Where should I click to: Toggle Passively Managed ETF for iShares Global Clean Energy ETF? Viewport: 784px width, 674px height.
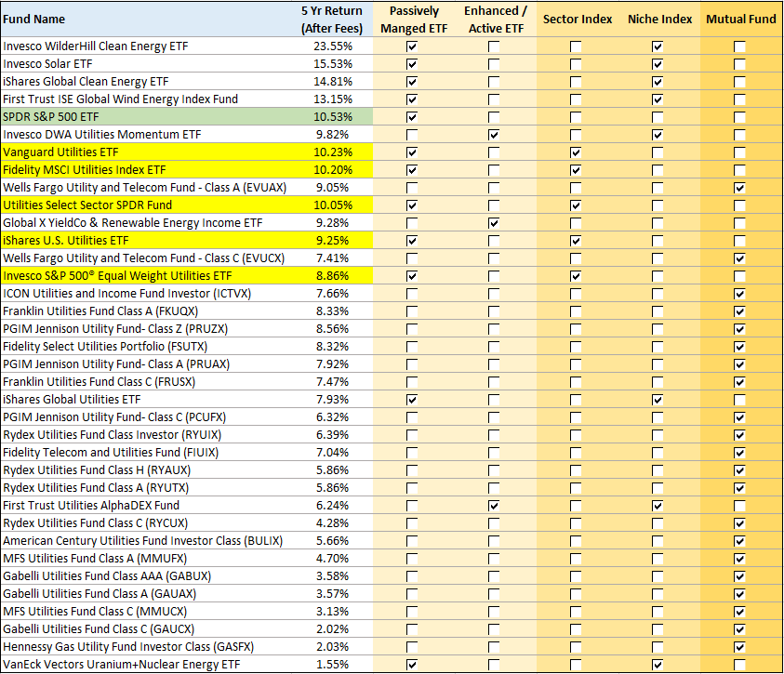tap(411, 82)
